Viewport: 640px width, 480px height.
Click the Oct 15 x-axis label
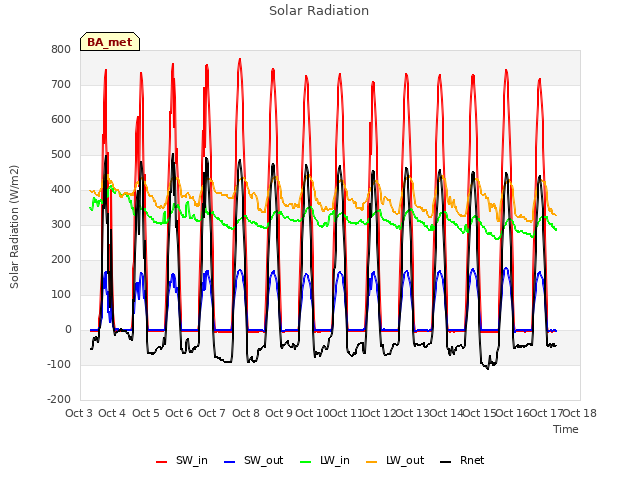[x=480, y=413]
